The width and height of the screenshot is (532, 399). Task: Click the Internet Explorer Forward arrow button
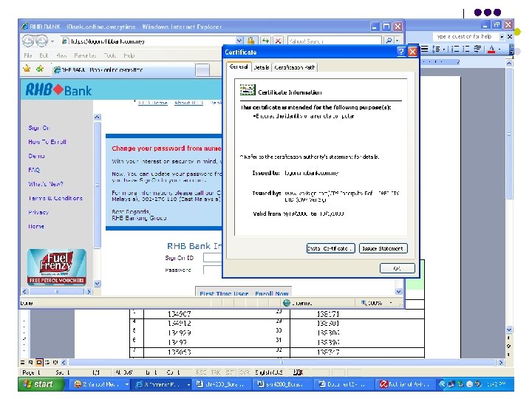(41, 41)
